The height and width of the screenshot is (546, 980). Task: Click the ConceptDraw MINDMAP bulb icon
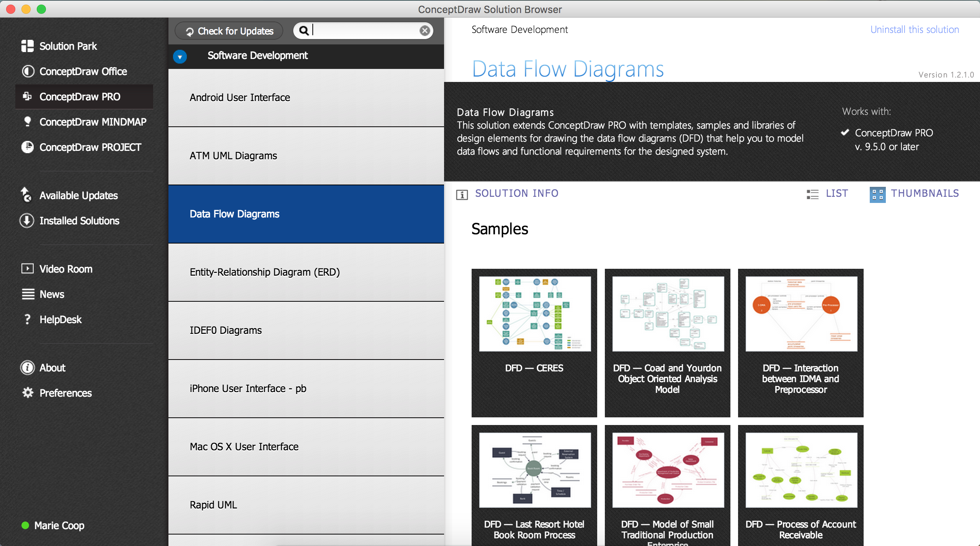pyautogui.click(x=28, y=122)
